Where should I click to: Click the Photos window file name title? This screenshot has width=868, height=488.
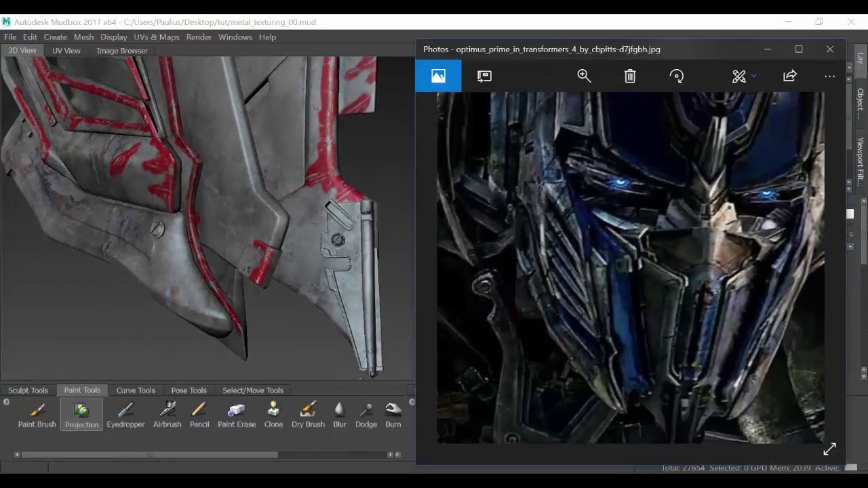[x=542, y=49]
